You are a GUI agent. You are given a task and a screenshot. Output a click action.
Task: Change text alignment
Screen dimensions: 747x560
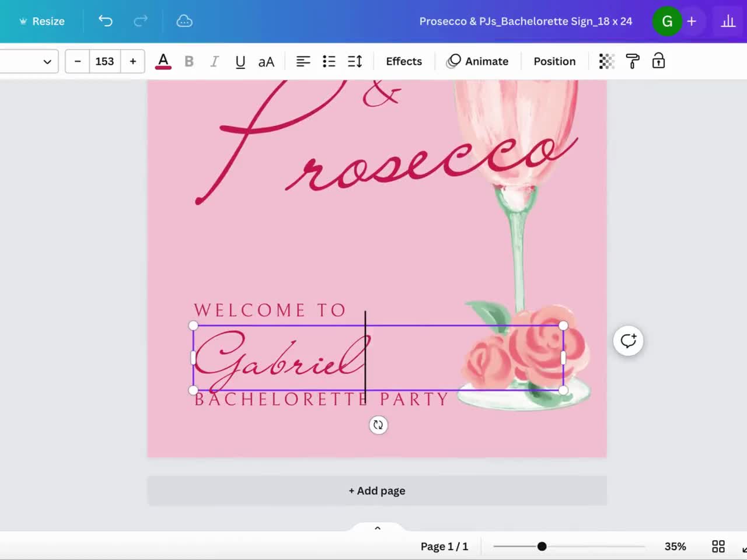[303, 61]
